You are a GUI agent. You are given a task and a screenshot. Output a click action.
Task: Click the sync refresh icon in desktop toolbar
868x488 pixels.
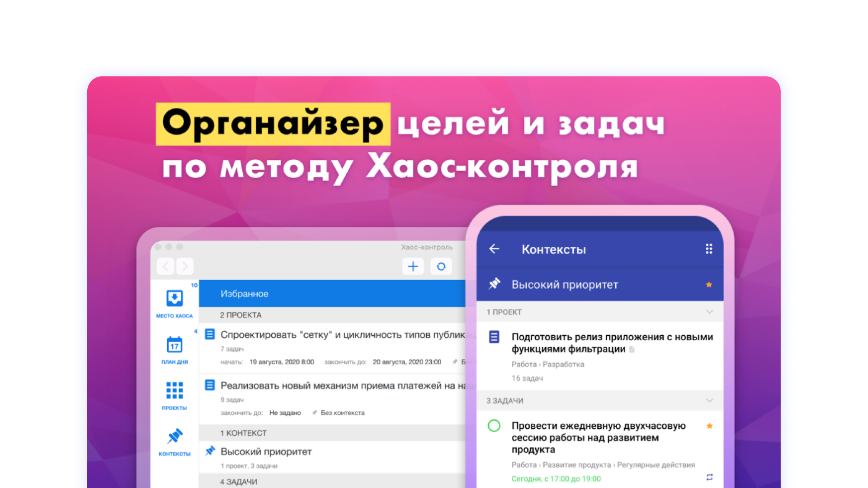pyautogui.click(x=441, y=266)
